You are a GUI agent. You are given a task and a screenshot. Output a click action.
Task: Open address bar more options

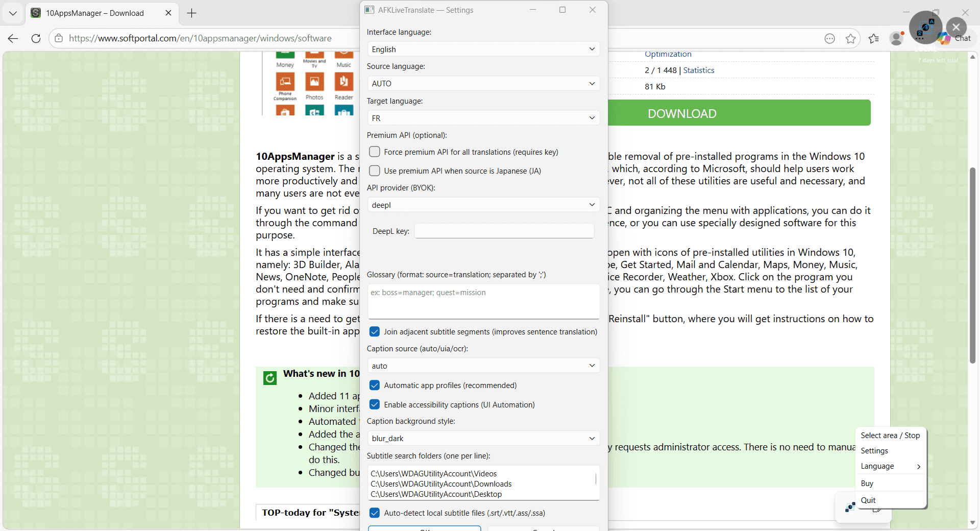tap(830, 38)
